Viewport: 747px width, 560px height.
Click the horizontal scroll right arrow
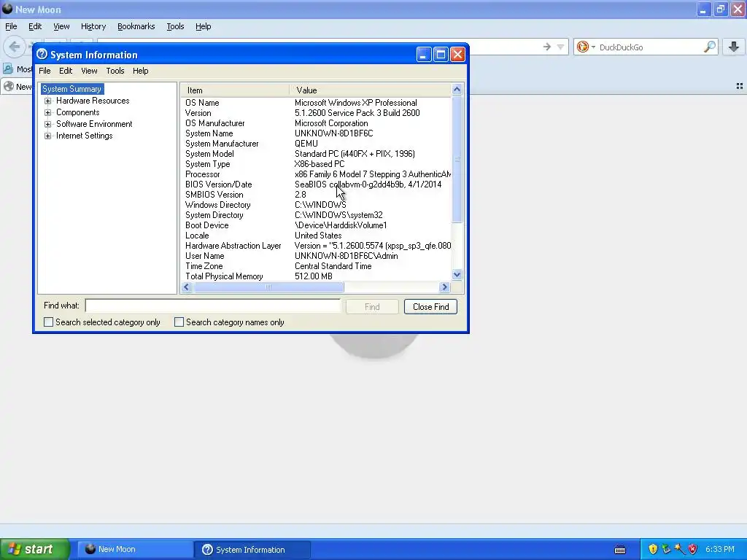coord(444,287)
